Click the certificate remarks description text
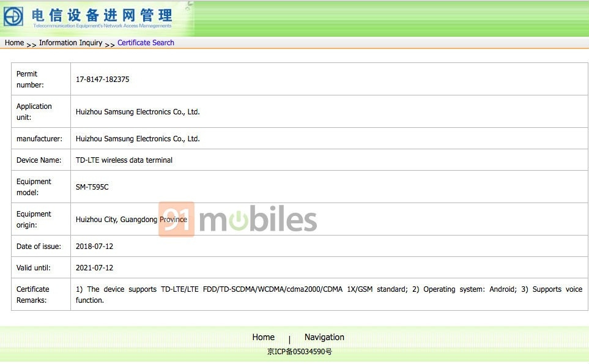The width and height of the screenshot is (589, 364). 329,294
